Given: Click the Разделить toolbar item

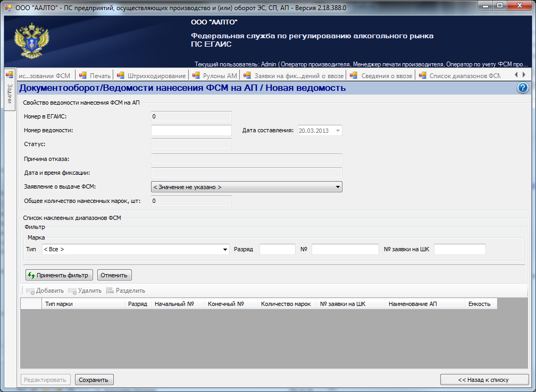Looking at the screenshot, I should point(126,291).
